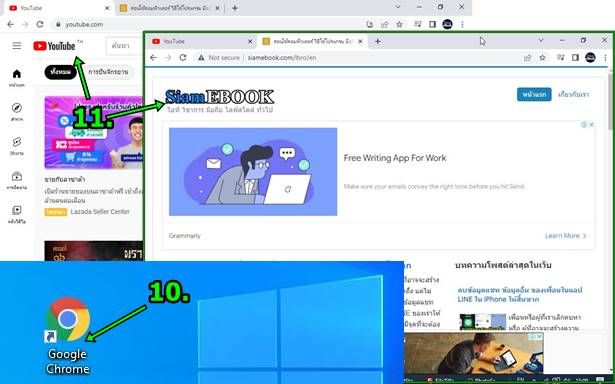Viewport: 615px width, 384px height.
Task: Open side panel icon in front Chrome window
Action: point(575,58)
